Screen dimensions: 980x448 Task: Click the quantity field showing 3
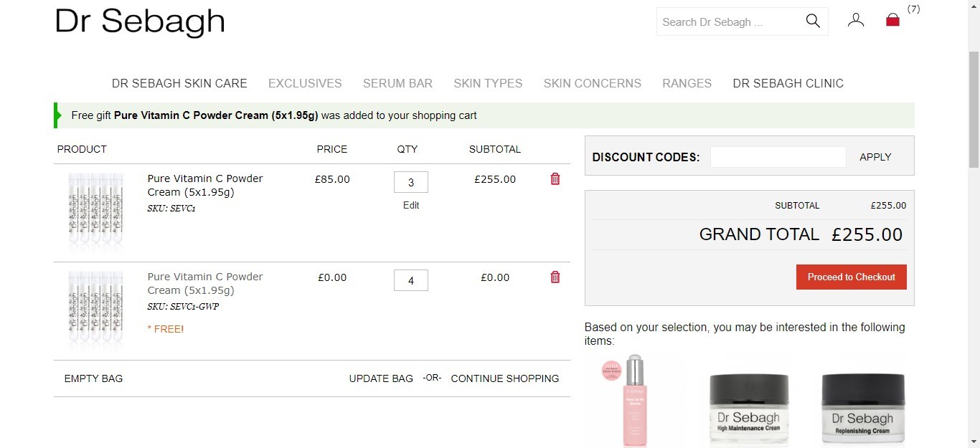point(411,182)
